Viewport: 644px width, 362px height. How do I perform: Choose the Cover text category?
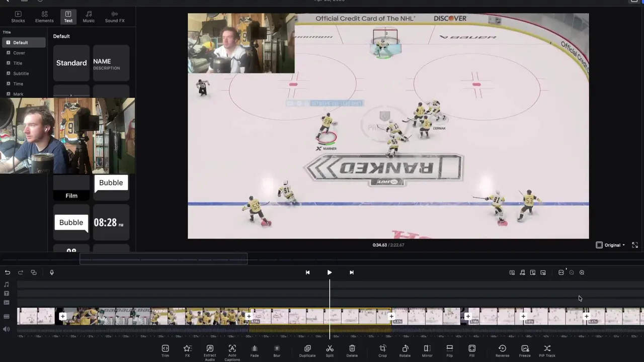point(19,53)
